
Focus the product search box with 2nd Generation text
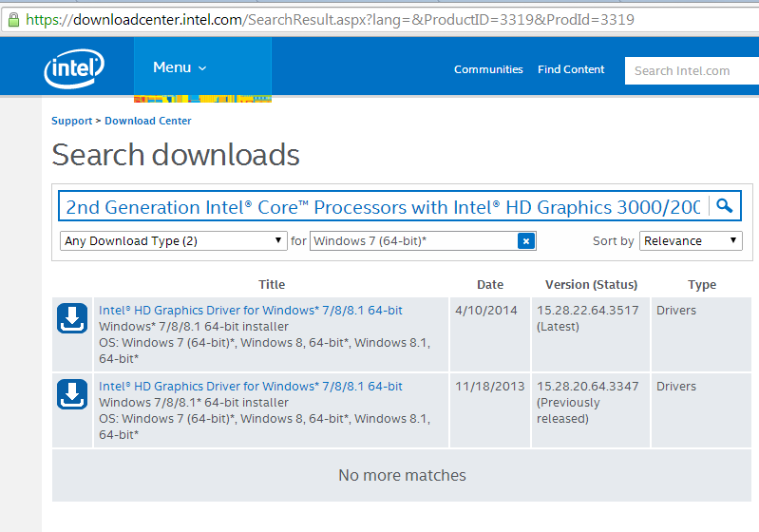pyautogui.click(x=380, y=207)
